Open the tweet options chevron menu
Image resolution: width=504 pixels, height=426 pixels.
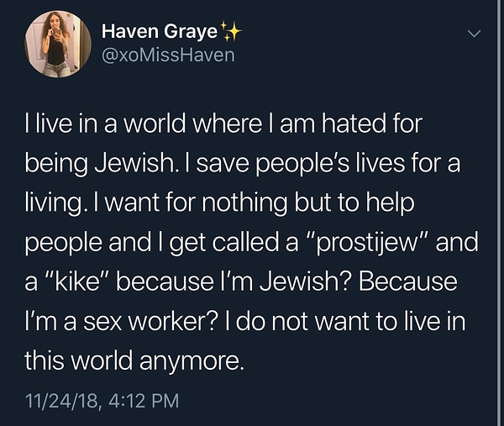click(x=474, y=34)
